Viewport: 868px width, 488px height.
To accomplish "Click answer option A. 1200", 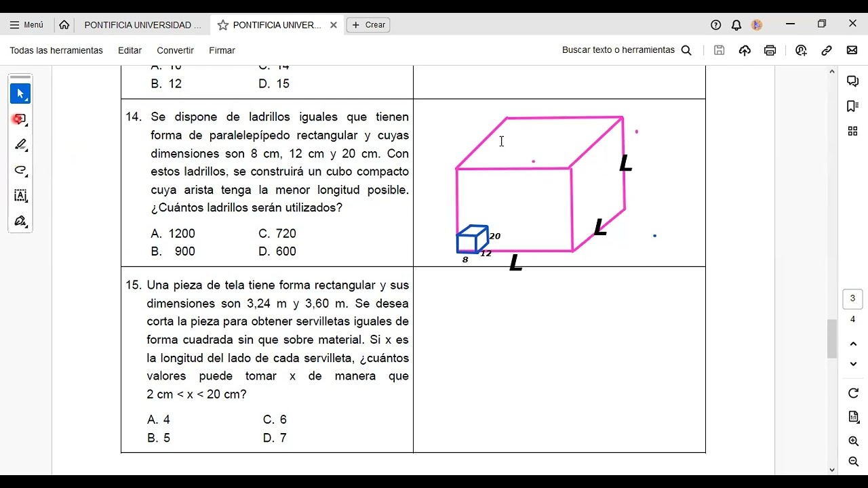I will pyautogui.click(x=173, y=233).
